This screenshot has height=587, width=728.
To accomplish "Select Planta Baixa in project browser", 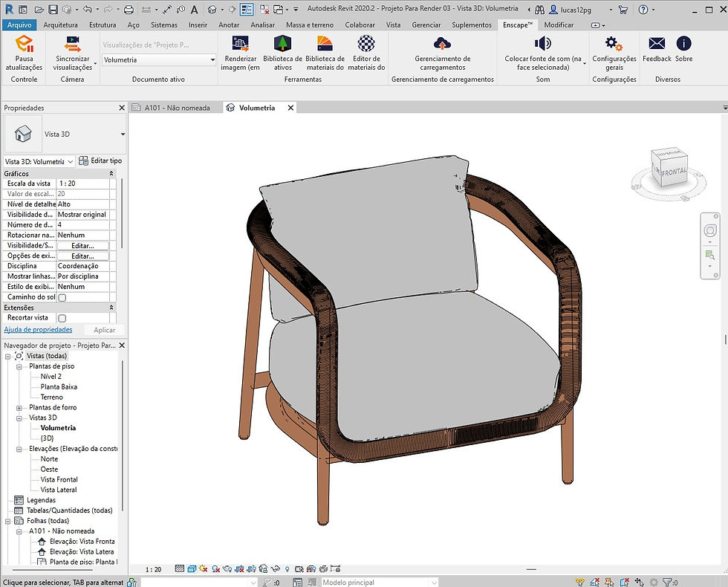I will 59,387.
